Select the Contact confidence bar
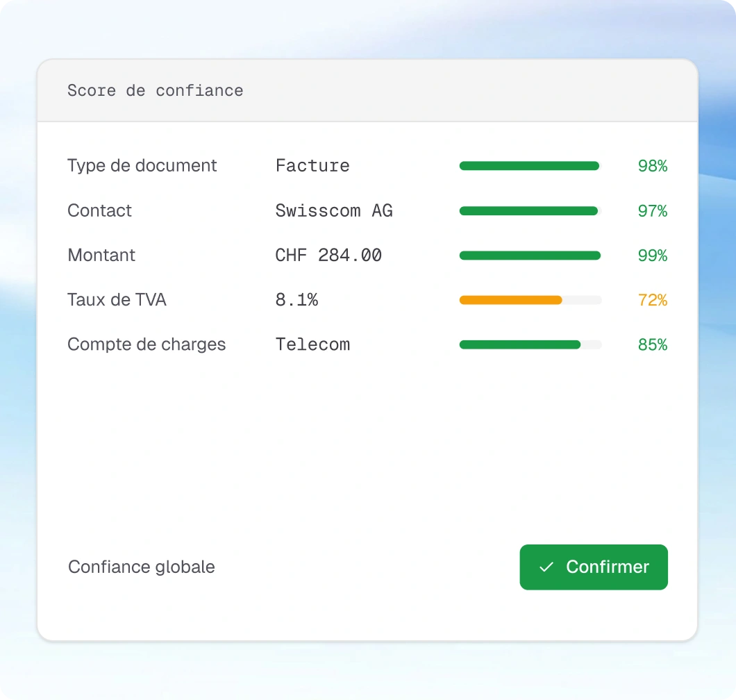 click(x=530, y=211)
